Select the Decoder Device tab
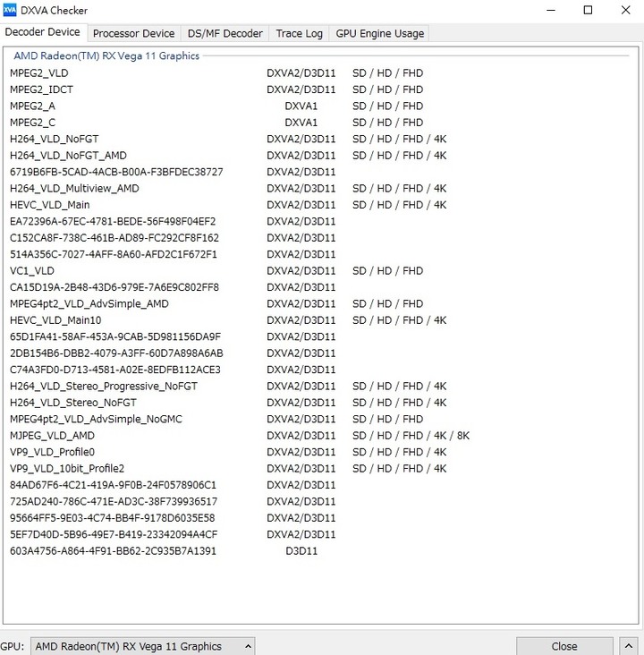The width and height of the screenshot is (644, 655). 43,31
